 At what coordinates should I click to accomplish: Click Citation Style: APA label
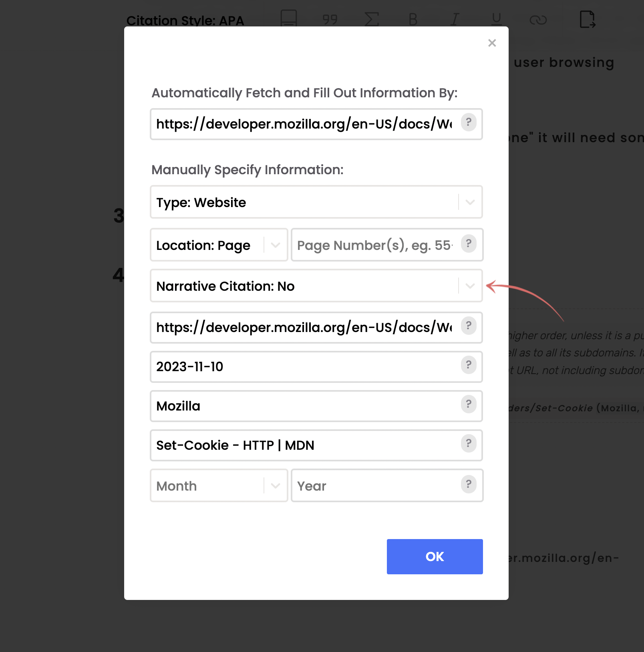click(x=185, y=20)
